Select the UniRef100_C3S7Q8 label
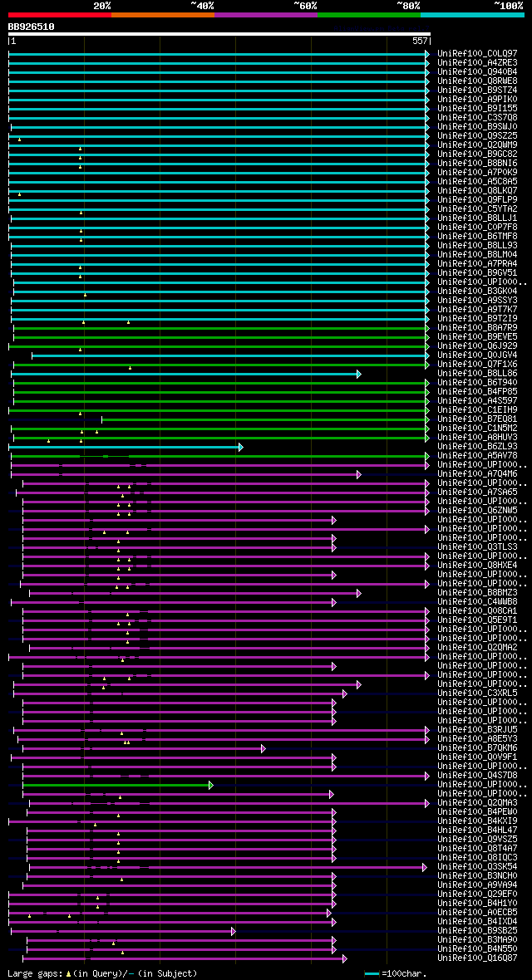The image size is (532, 980). click(x=477, y=117)
